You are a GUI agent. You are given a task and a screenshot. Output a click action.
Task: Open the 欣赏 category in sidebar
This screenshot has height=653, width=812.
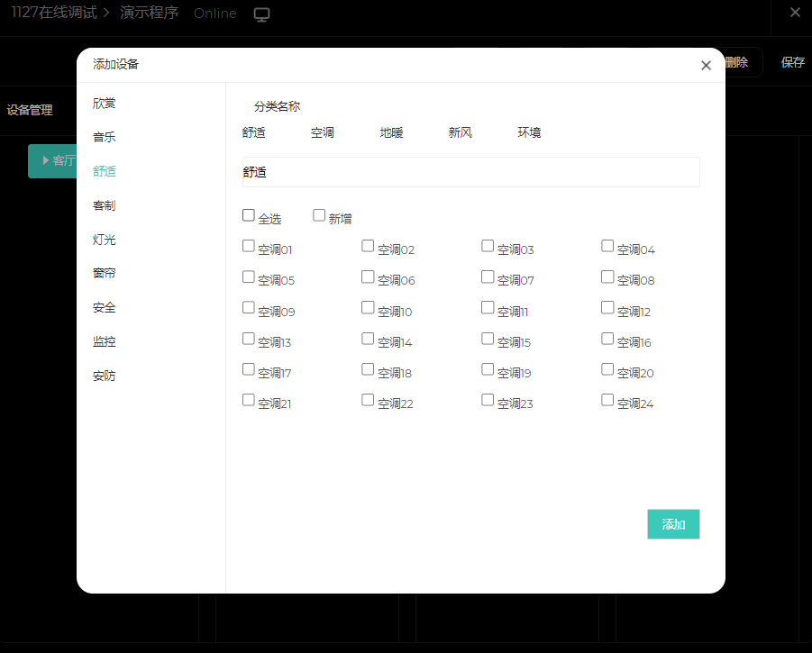(104, 104)
